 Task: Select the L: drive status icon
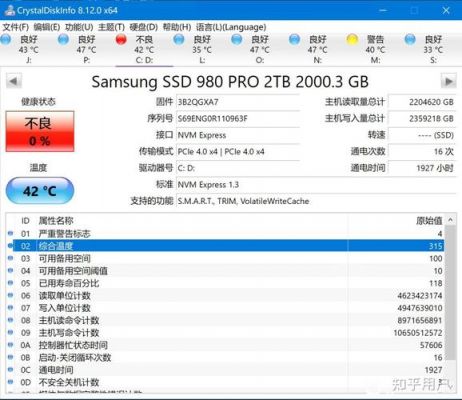(x=179, y=39)
